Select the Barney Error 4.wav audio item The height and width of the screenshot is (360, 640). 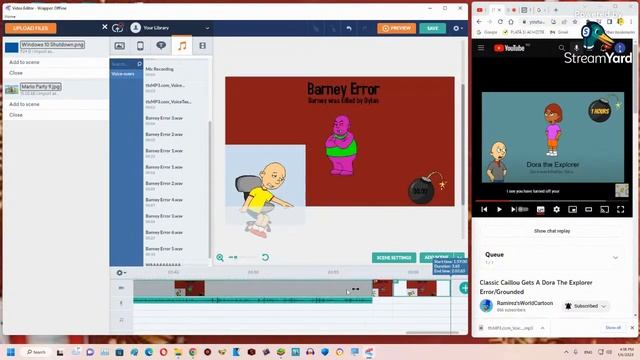176,202
